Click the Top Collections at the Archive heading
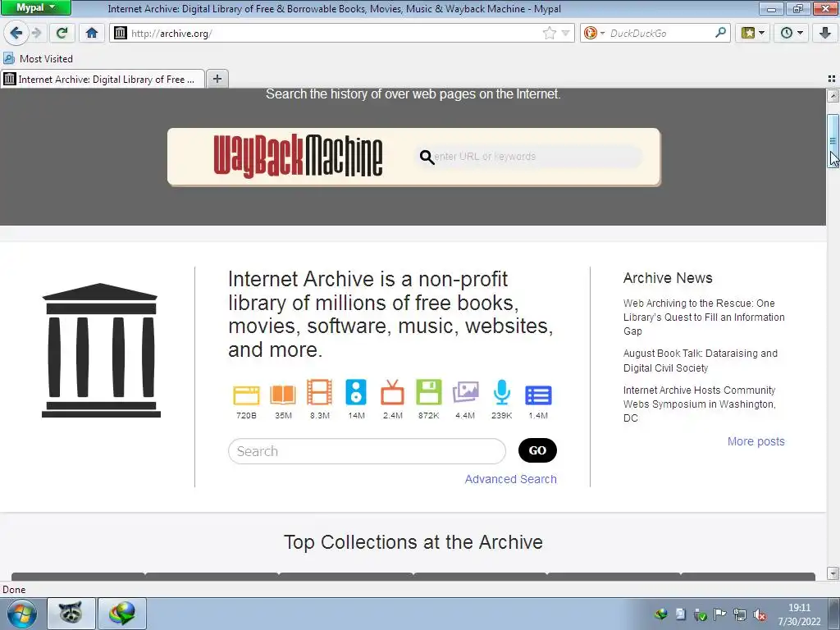Viewport: 840px width, 630px height. [413, 542]
